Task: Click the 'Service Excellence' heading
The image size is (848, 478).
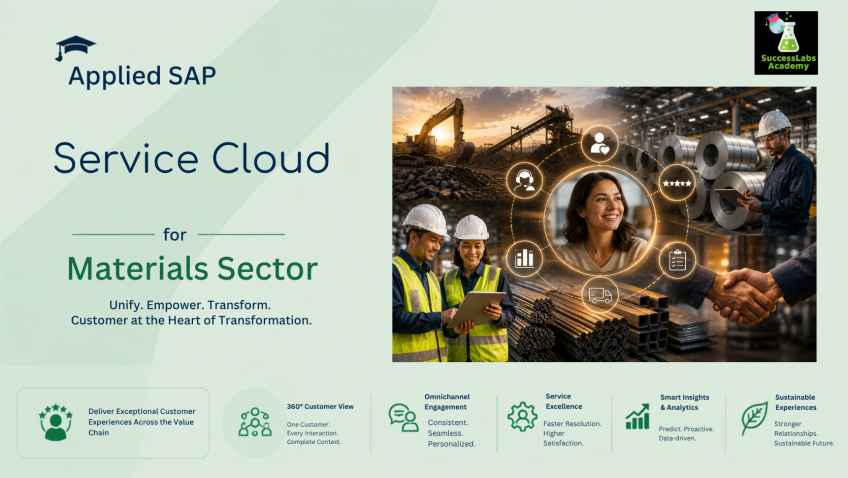Action: (564, 401)
